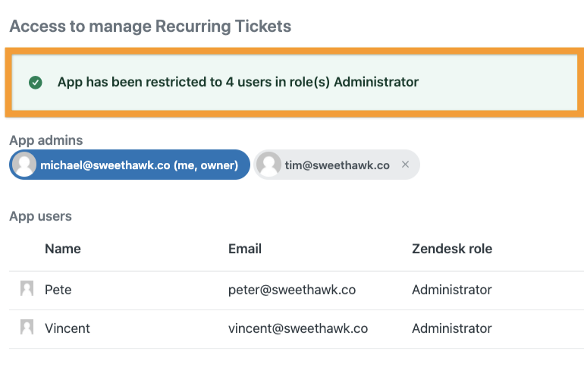
Task: Click the green success checkmark icon
Action: pyautogui.click(x=36, y=83)
